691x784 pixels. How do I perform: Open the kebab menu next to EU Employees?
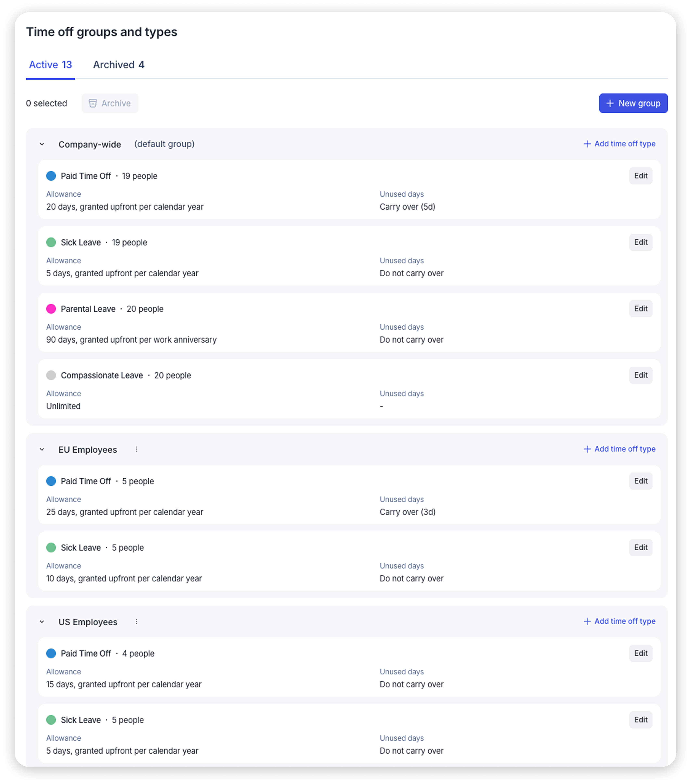pyautogui.click(x=137, y=449)
